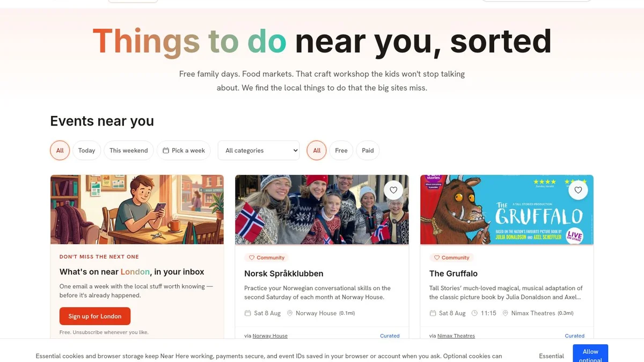Open the Nimax Theatres source link
The image size is (644, 362).
(456, 336)
